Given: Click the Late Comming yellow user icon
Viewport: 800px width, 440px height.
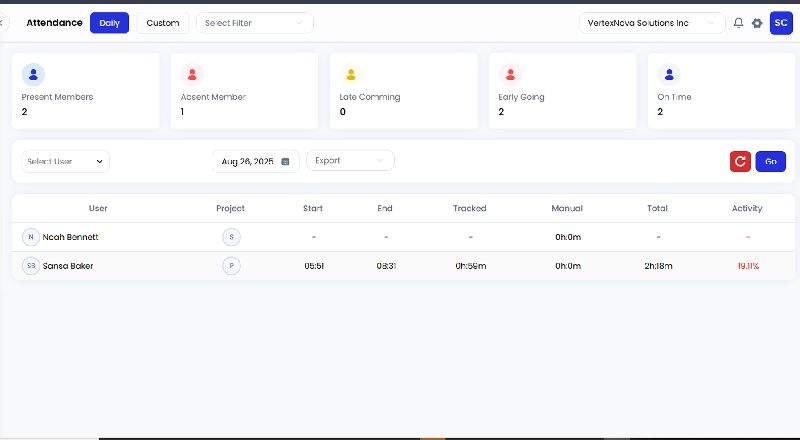Looking at the screenshot, I should click(x=350, y=74).
